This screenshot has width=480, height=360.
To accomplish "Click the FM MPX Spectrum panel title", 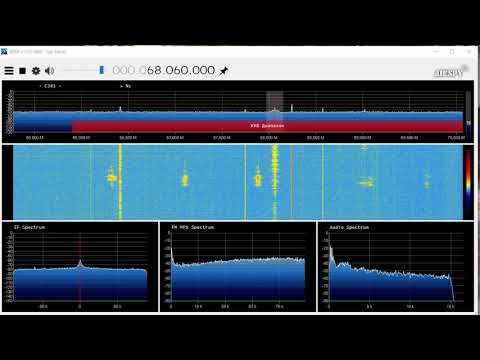I will pos(193,227).
